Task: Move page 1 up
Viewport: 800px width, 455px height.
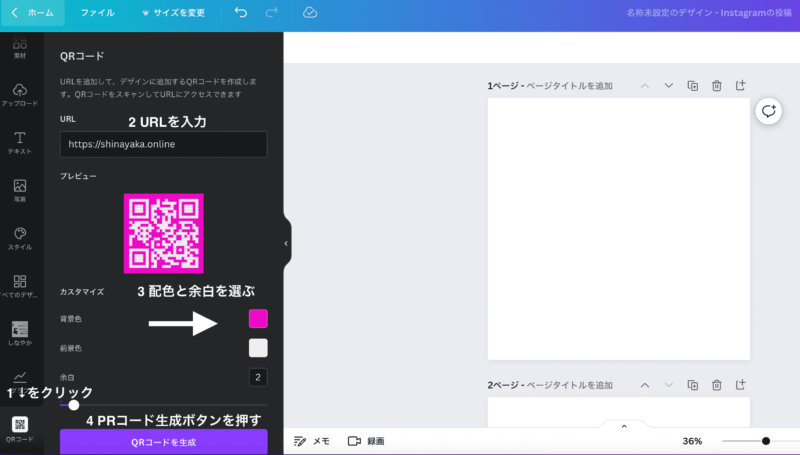Action: (645, 86)
